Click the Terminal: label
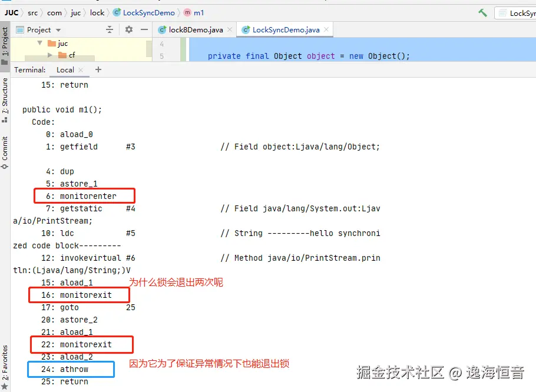The height and width of the screenshot is (392, 536). [29, 70]
